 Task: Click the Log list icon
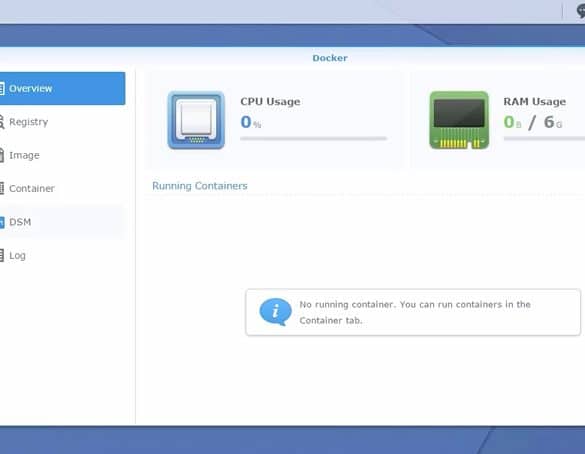tap(2, 256)
